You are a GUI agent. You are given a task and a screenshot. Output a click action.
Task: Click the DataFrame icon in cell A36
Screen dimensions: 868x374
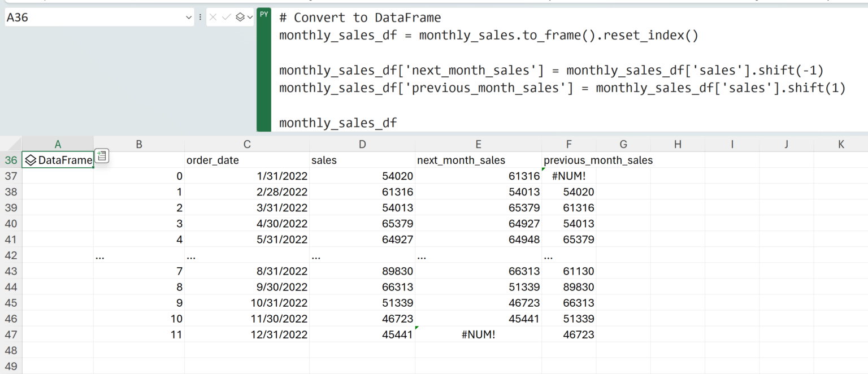(31, 160)
